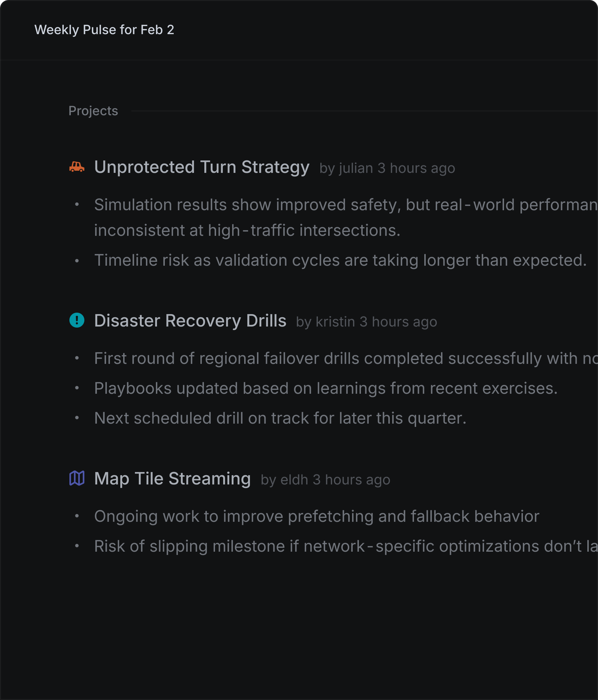Open the Unprotected Turn Strategy project
Screen dimensions: 598x700
(201, 167)
